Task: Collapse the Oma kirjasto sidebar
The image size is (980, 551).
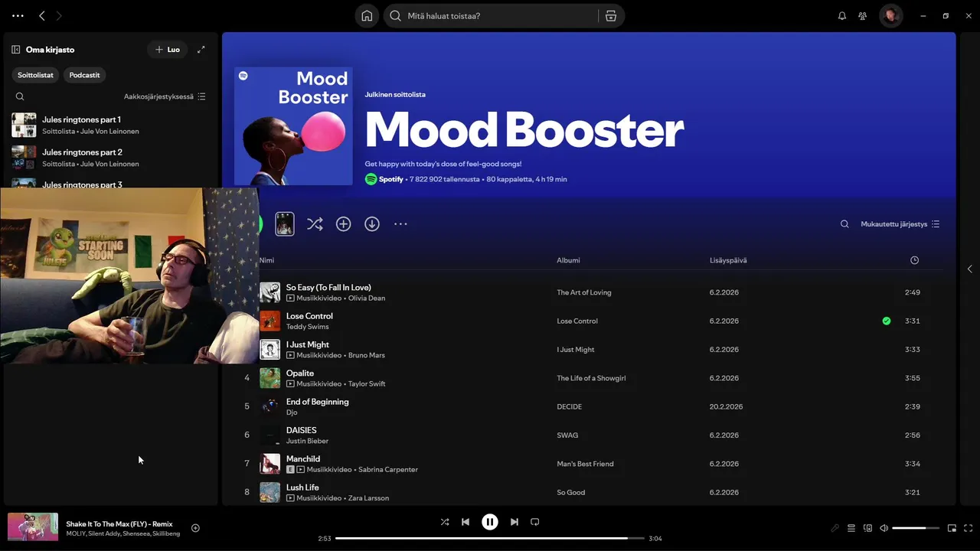Action: [15, 50]
